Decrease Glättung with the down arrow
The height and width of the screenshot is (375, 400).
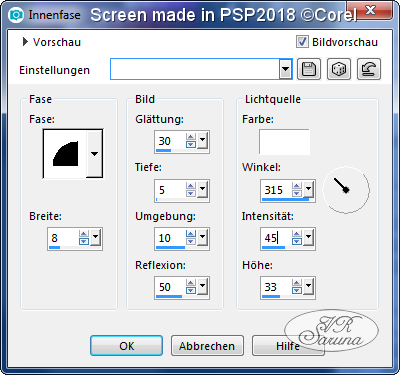click(191, 145)
